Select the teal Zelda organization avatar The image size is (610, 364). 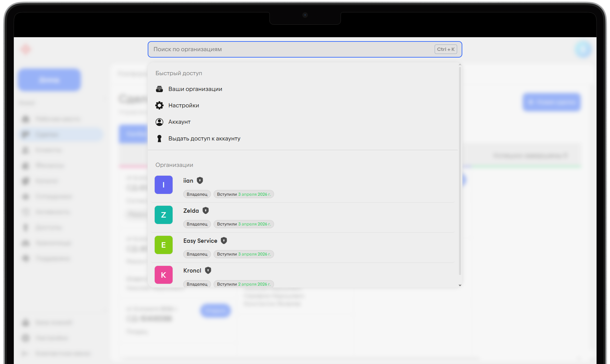click(164, 215)
